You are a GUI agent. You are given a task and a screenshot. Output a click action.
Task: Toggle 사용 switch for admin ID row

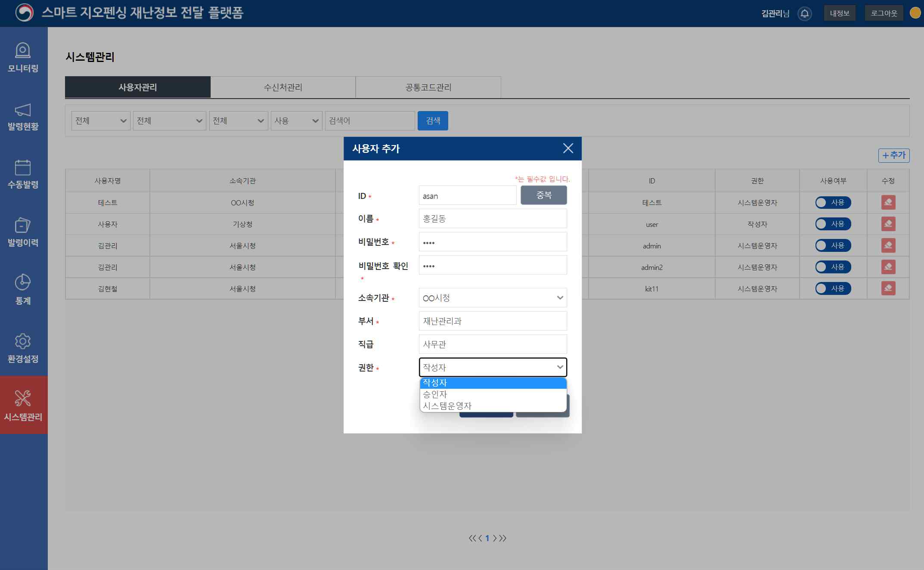click(833, 245)
